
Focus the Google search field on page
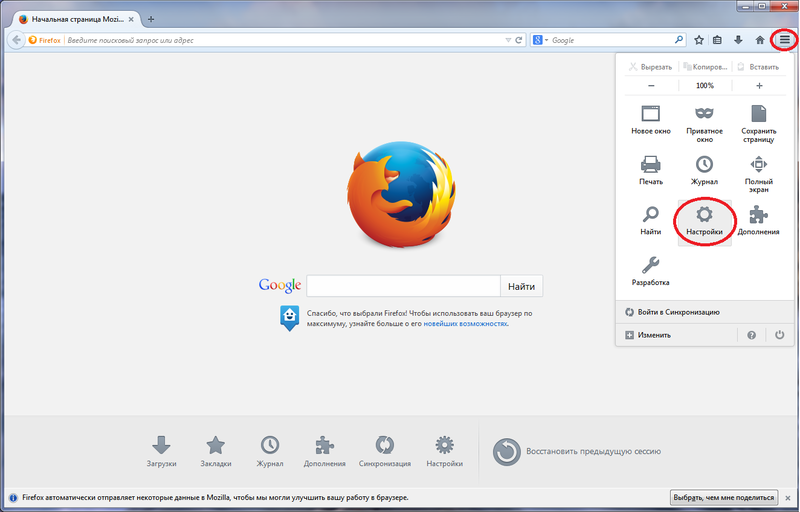[403, 286]
